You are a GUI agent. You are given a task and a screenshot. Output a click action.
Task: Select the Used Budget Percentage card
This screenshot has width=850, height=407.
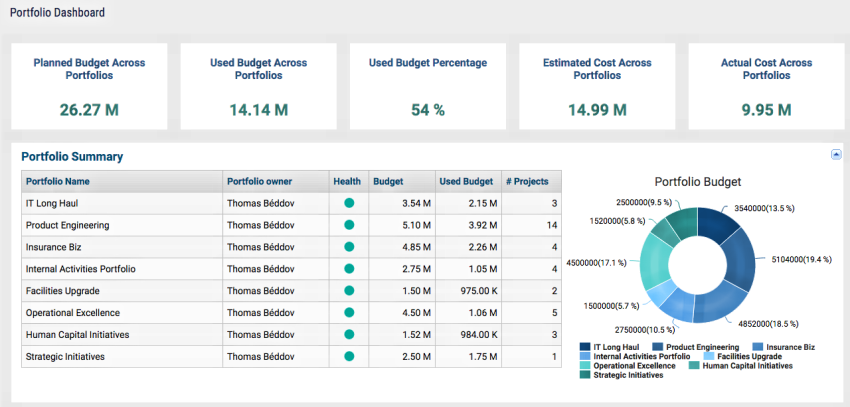tap(428, 86)
